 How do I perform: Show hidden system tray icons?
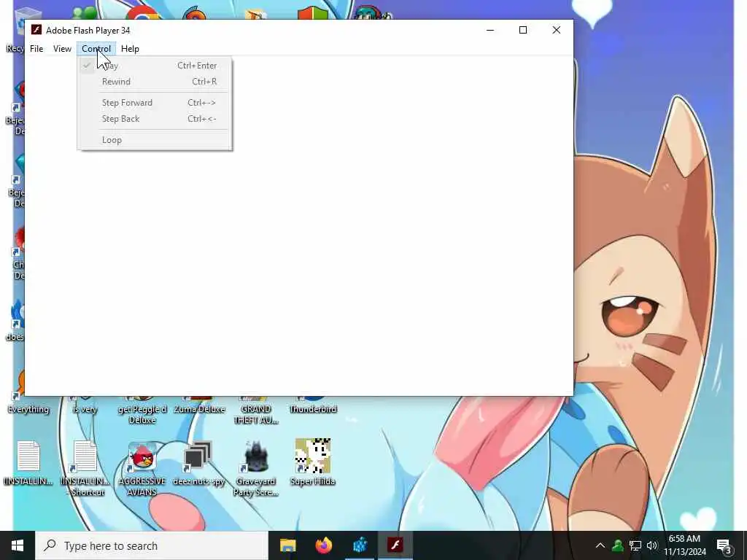pos(600,545)
